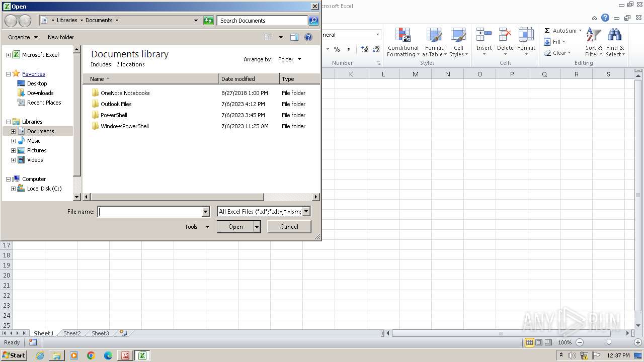The width and height of the screenshot is (644, 362).
Task: Expand the Documents library node
Action: [13, 131]
